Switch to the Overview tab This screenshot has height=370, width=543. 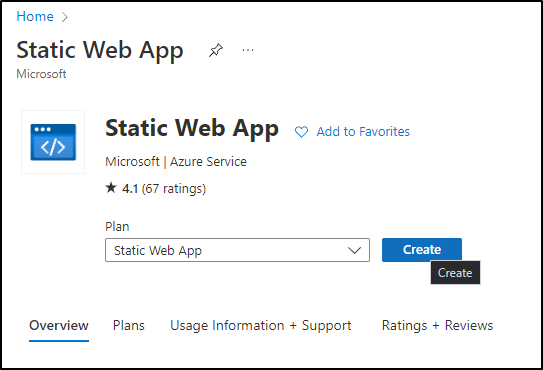(59, 325)
